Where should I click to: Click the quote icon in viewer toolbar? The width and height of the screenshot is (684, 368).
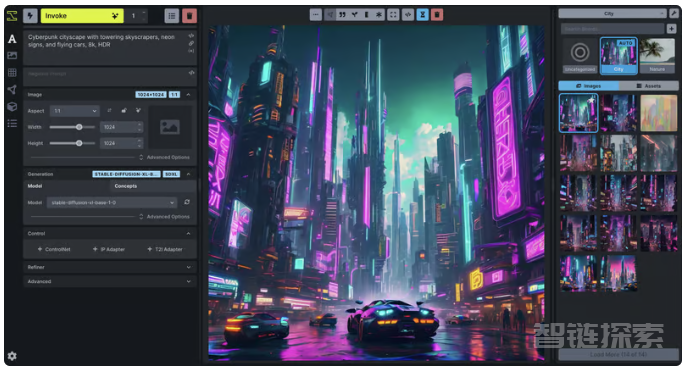(x=342, y=15)
